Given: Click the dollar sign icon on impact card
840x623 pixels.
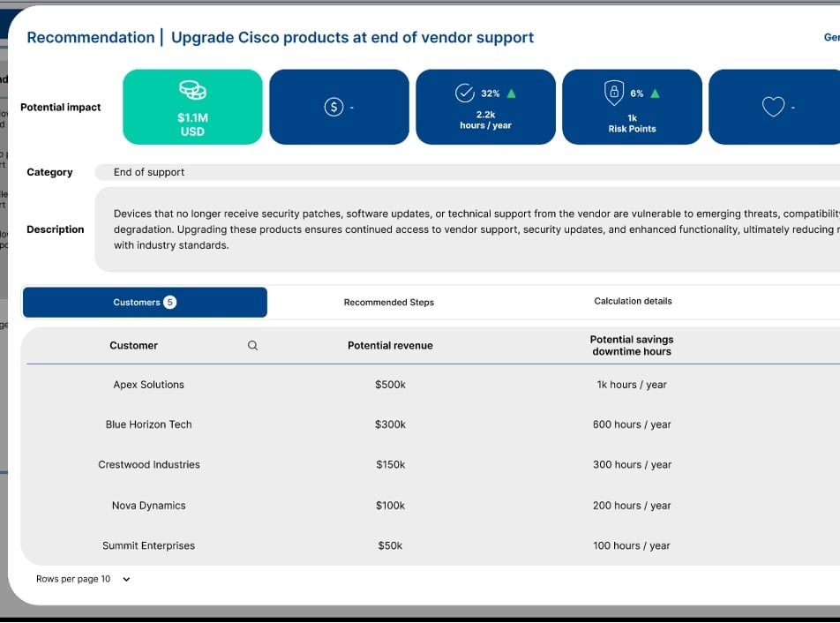Looking at the screenshot, I should [x=334, y=107].
